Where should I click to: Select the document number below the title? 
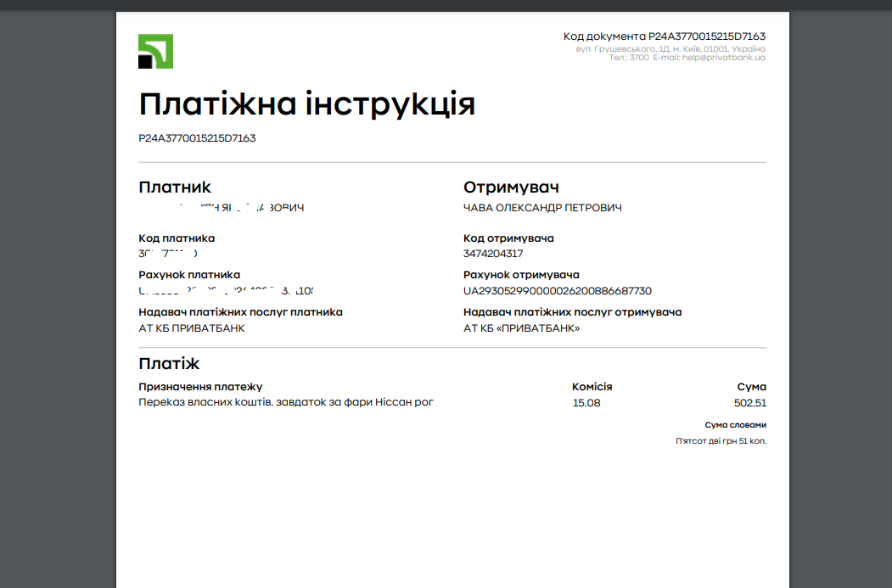click(197, 138)
